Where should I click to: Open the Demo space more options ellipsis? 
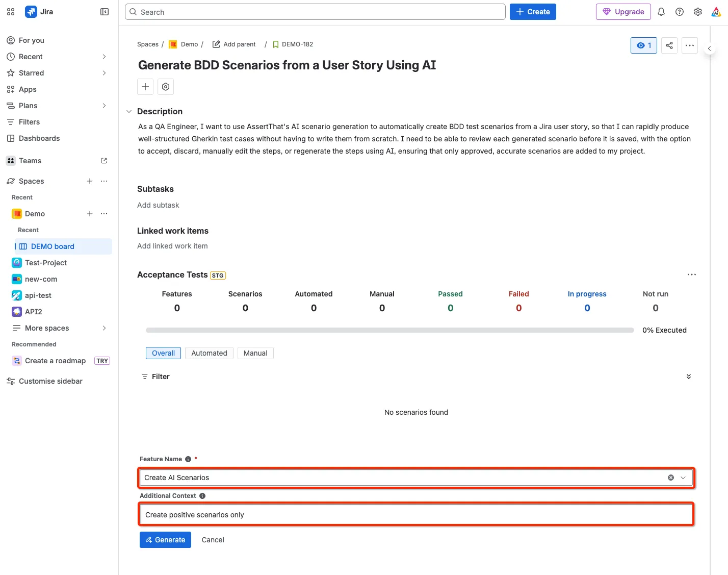pos(104,214)
